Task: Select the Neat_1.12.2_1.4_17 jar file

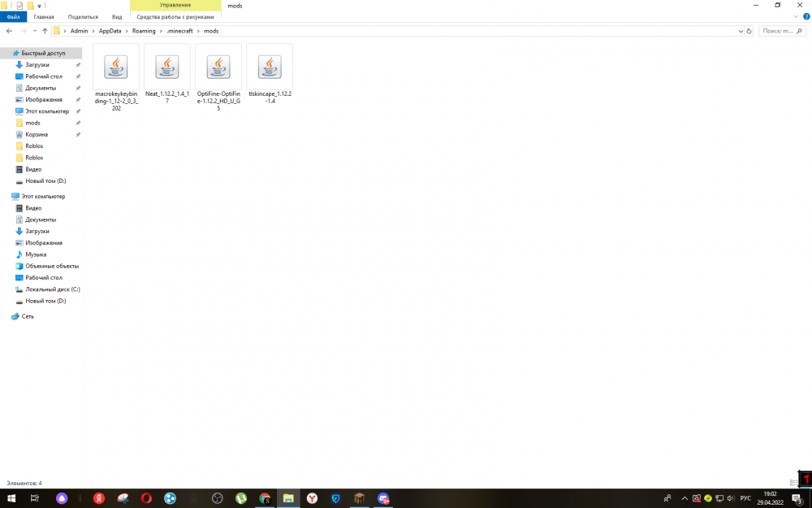Action: point(167,75)
